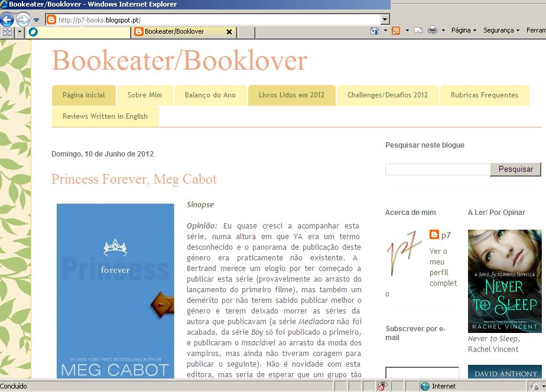Open a new blank tab
The width and height of the screenshot is (546, 392).
[x=246, y=32]
